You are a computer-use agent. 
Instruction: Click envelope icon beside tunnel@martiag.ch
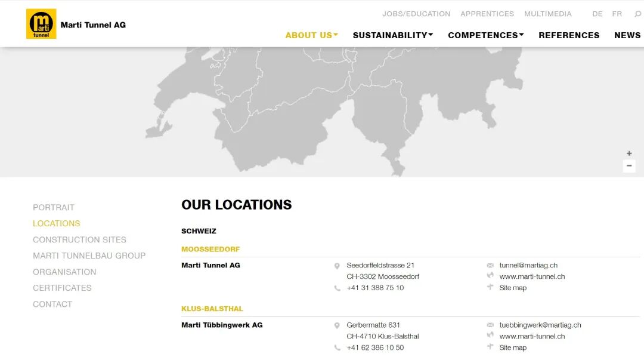point(490,265)
